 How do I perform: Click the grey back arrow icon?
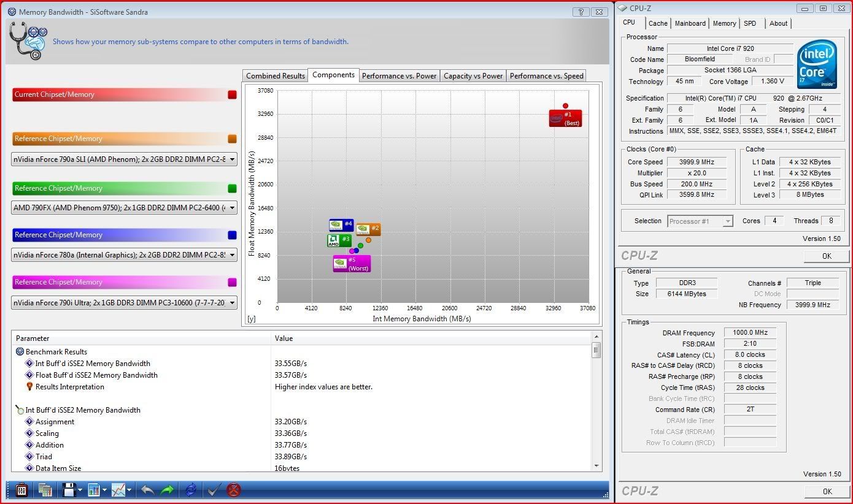tap(148, 490)
